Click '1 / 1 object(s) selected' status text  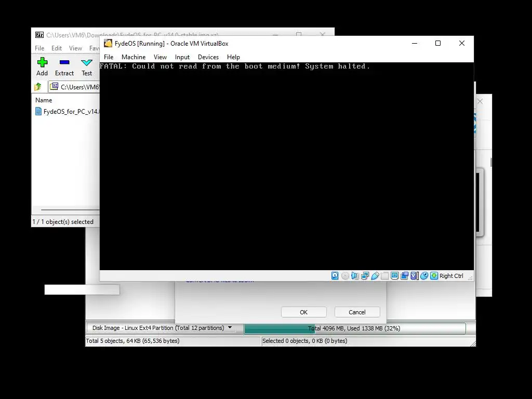(63, 221)
